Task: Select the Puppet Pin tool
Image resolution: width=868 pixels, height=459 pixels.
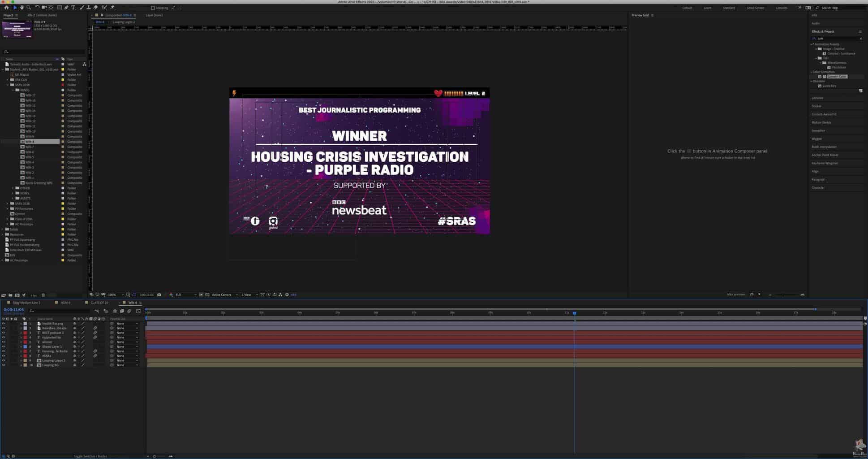Action: pyautogui.click(x=112, y=8)
